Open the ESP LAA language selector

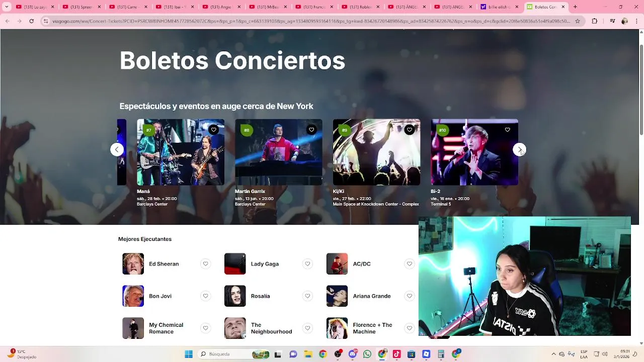(584, 354)
